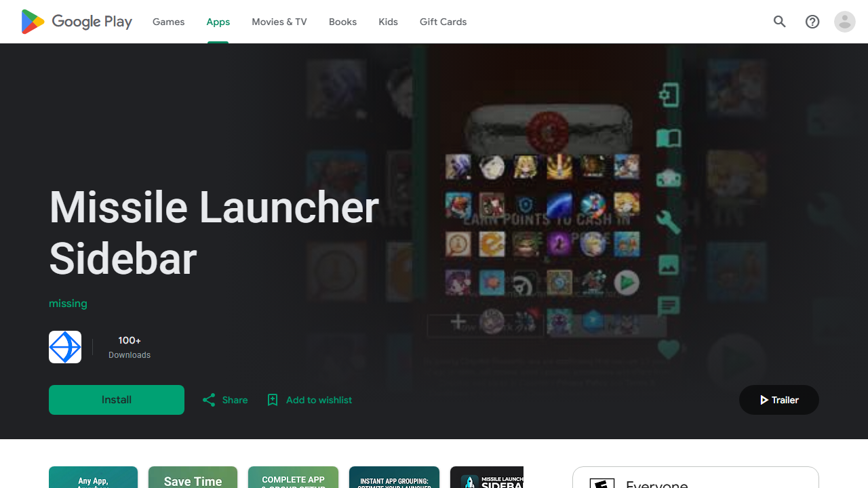Open the Gift Cards tab

pyautogui.click(x=443, y=22)
